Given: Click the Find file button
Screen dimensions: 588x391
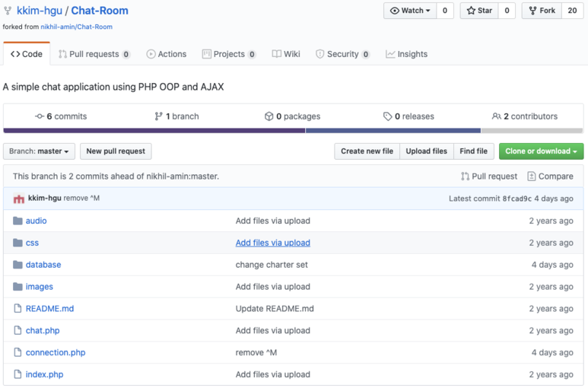Looking at the screenshot, I should (474, 151).
